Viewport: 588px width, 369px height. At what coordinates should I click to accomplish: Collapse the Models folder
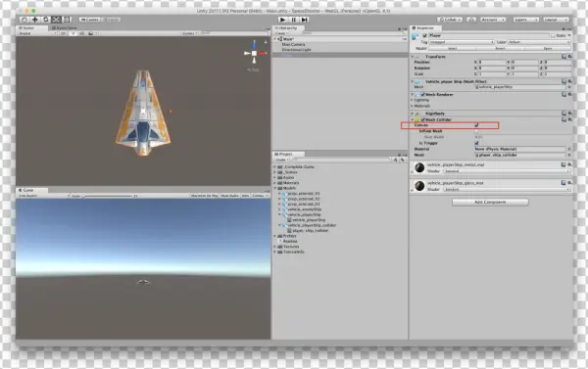point(275,188)
